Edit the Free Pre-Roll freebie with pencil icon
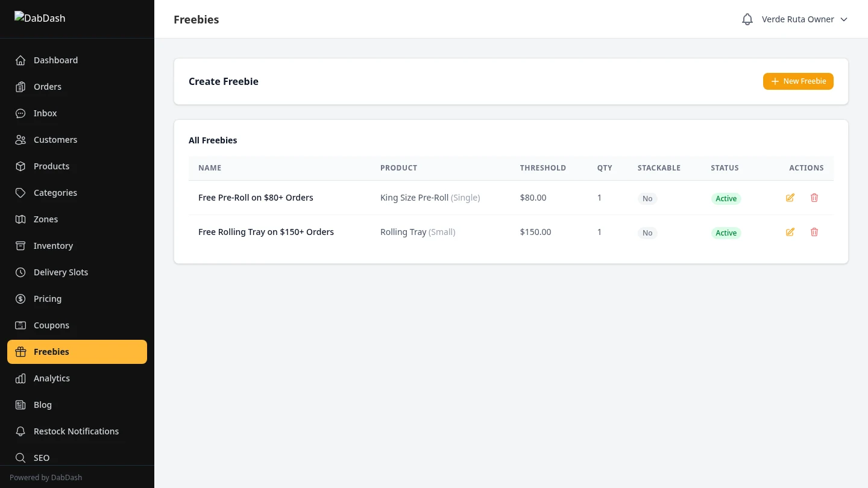868x488 pixels. tap(790, 198)
